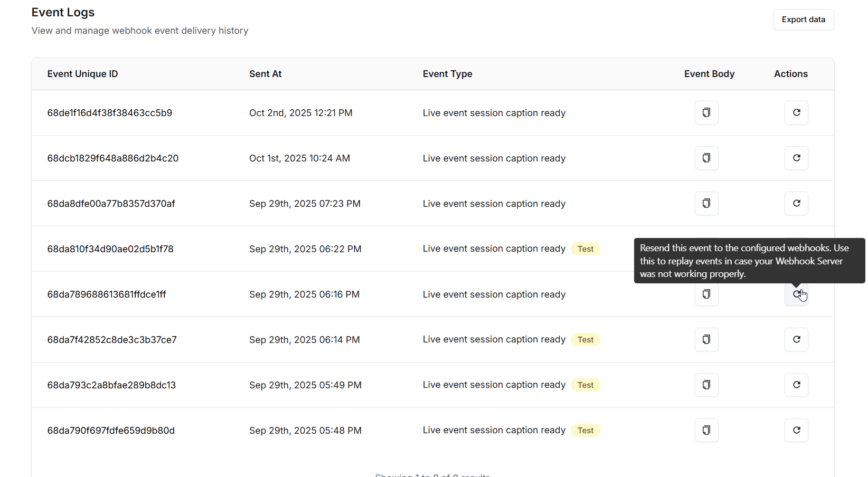Copy event body for event 68da790f697fdfe659d9b80d

[x=706, y=431]
